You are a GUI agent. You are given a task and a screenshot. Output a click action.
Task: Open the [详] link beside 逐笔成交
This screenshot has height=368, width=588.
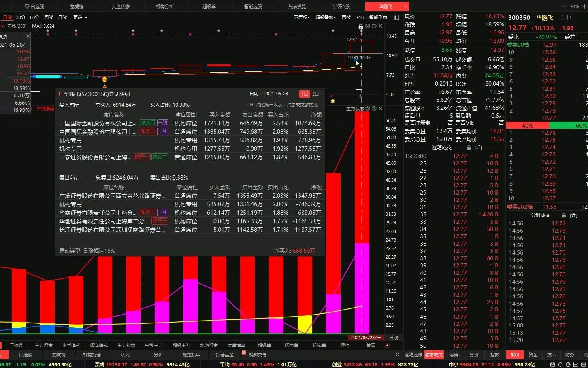pyautogui.click(x=478, y=148)
